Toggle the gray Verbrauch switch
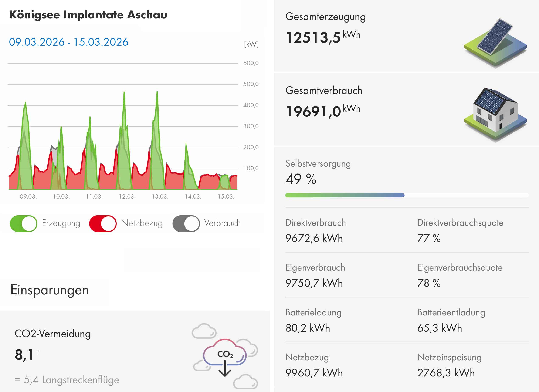The height and width of the screenshot is (392, 539). (x=186, y=223)
